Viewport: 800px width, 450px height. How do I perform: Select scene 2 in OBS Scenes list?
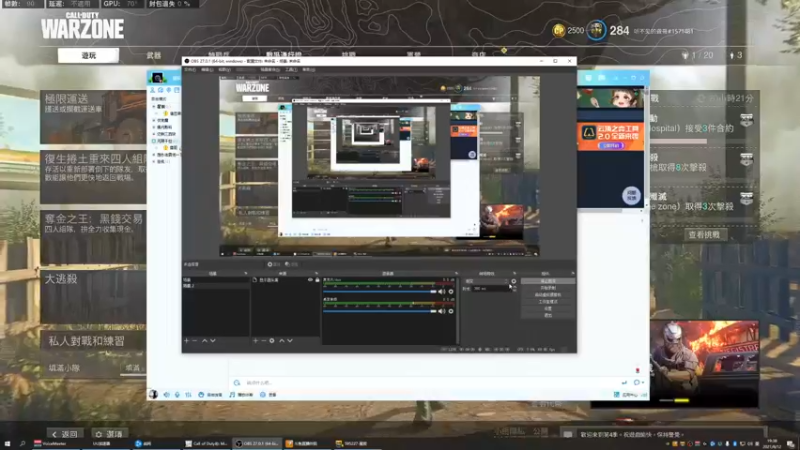click(x=216, y=286)
